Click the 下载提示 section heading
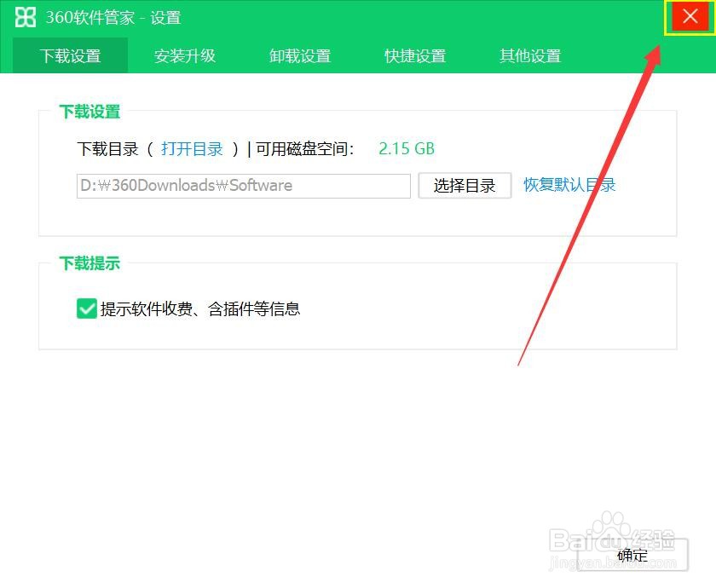 click(x=90, y=263)
